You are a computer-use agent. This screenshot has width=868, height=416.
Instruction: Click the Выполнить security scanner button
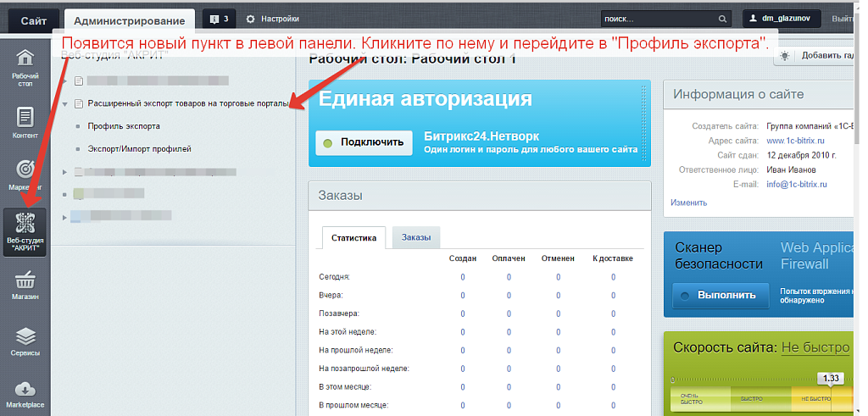tap(721, 296)
